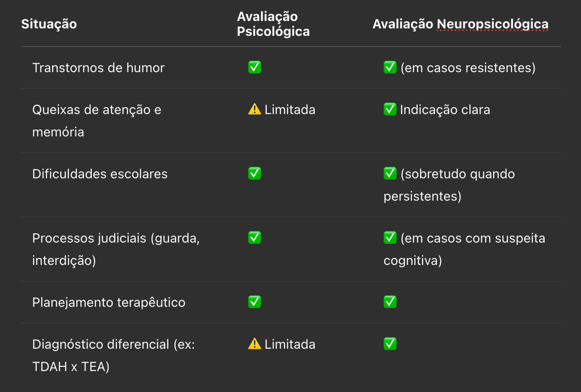The image size is (581, 392).
Task: Click green check beside 'em casos com suspeita'
Action: [x=390, y=238]
